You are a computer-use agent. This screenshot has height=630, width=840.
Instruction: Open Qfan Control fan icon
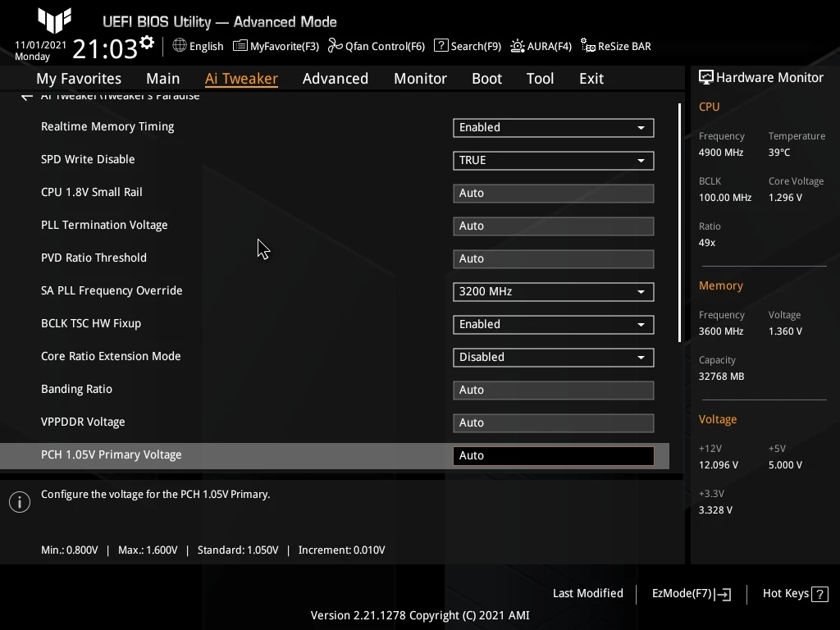pyautogui.click(x=335, y=46)
